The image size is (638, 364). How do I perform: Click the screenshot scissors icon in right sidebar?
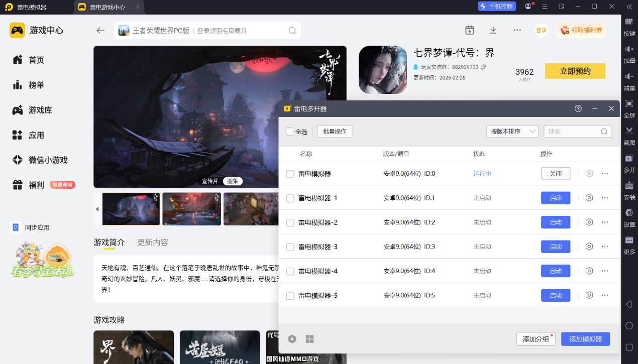tap(629, 131)
